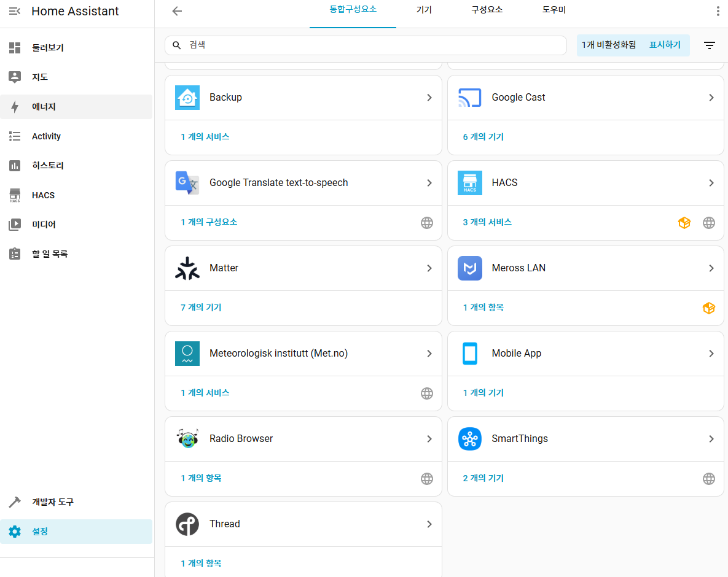Viewport: 728px width, 577px height.
Task: Open the Activity list icon in the sidebar
Action: pyautogui.click(x=15, y=136)
